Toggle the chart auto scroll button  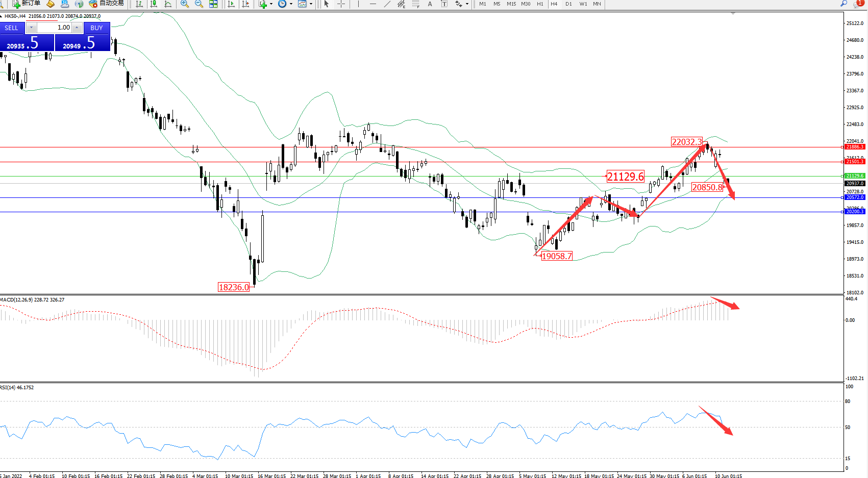click(231, 4)
